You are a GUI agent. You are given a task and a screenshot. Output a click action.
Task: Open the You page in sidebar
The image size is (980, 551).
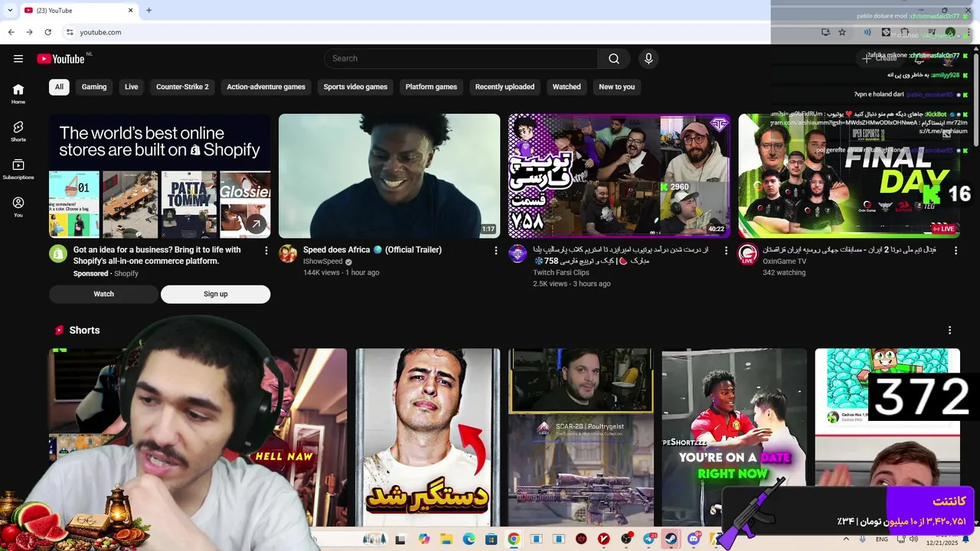[x=18, y=207]
